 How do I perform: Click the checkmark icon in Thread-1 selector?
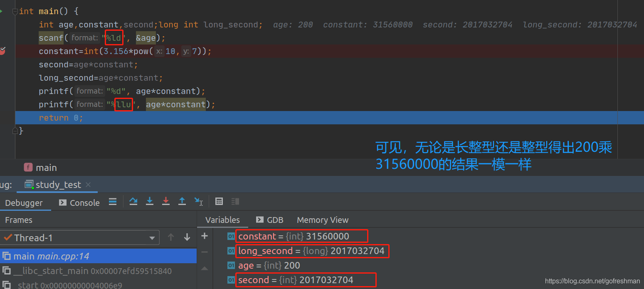[x=7, y=237]
